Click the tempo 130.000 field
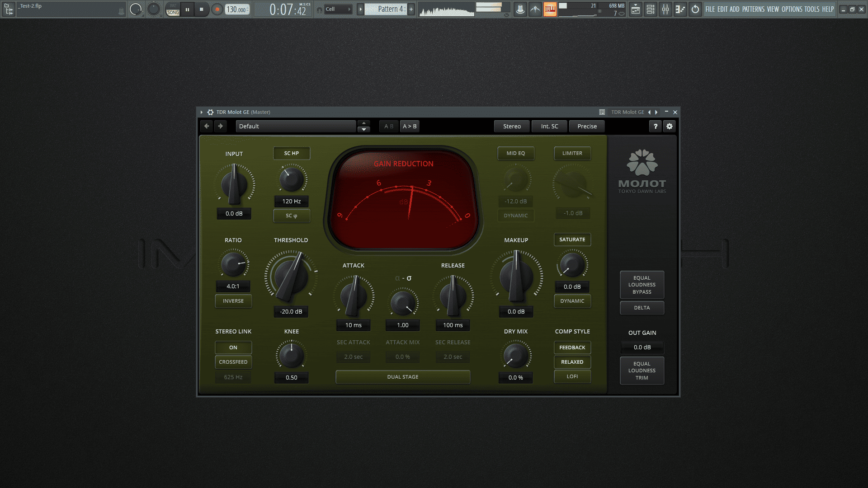This screenshot has height=488, width=868. click(x=237, y=9)
